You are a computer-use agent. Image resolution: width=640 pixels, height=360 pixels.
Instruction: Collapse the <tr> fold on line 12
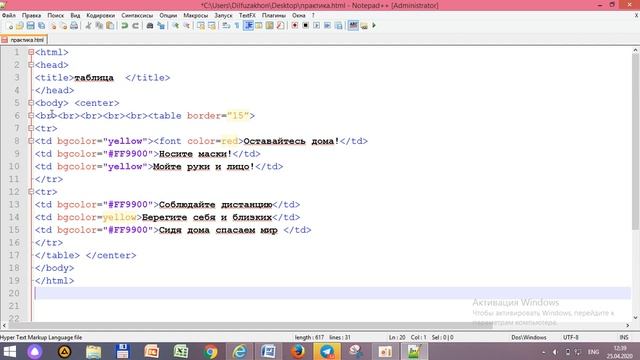31,191
